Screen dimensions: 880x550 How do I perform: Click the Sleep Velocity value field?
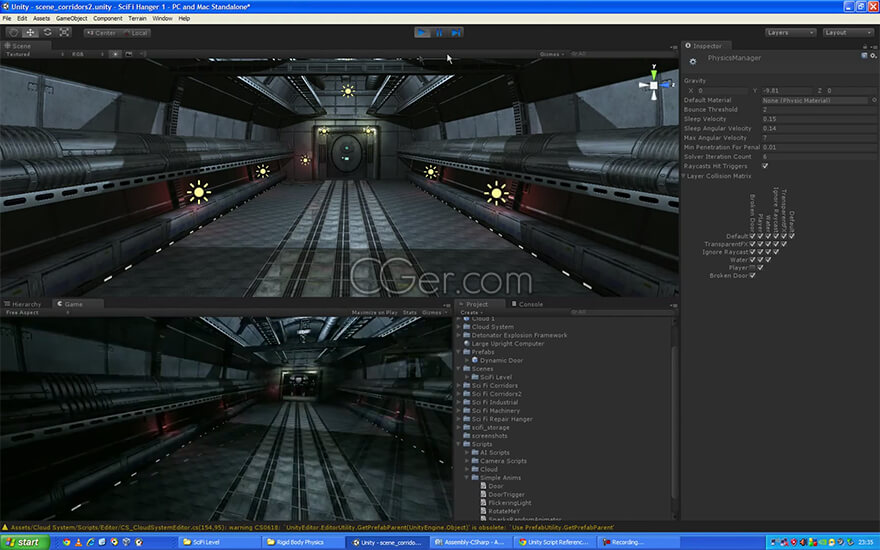(x=818, y=119)
